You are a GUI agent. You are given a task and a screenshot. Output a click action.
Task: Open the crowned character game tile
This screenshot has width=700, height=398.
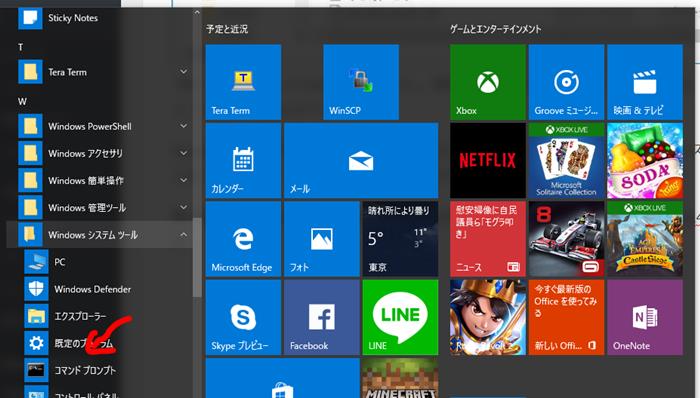click(488, 318)
